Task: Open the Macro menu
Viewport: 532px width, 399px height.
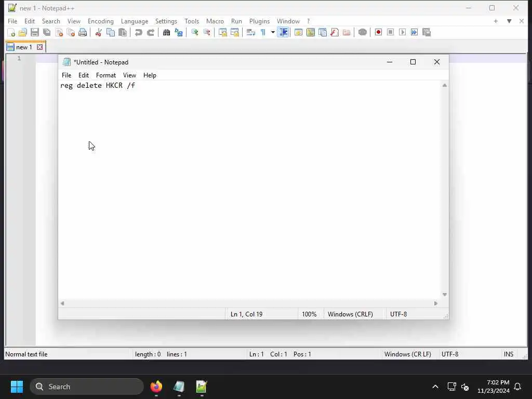Action: point(215,21)
